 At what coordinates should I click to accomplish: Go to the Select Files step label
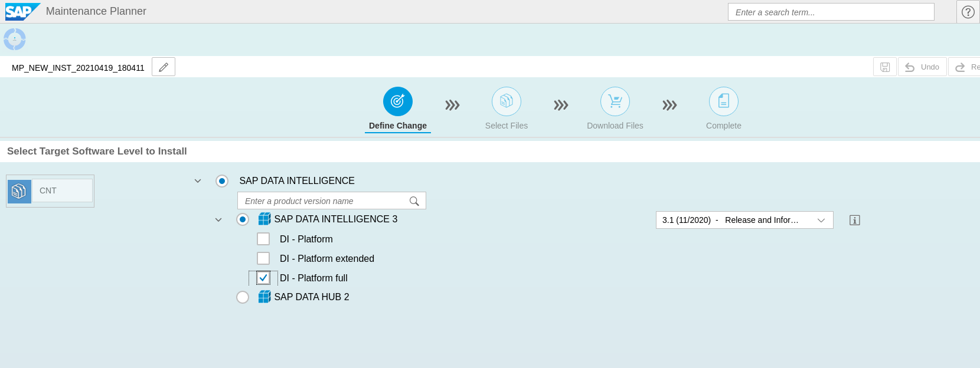click(x=507, y=126)
